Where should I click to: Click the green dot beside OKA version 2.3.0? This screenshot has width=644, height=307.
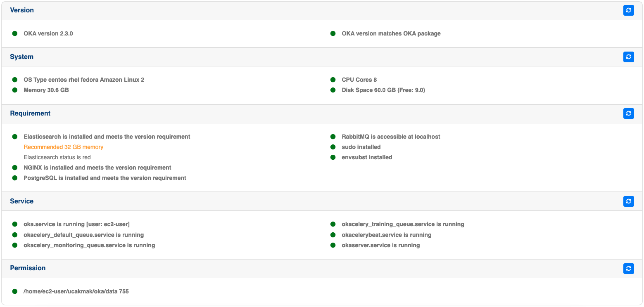pos(15,33)
